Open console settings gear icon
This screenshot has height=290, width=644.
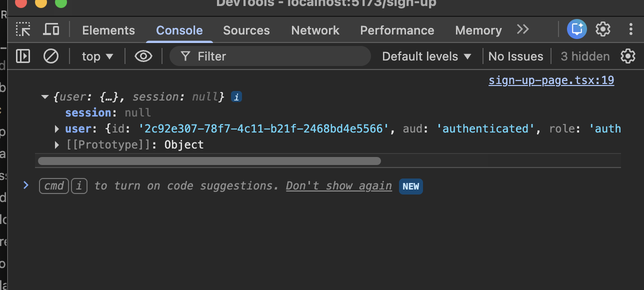point(628,56)
